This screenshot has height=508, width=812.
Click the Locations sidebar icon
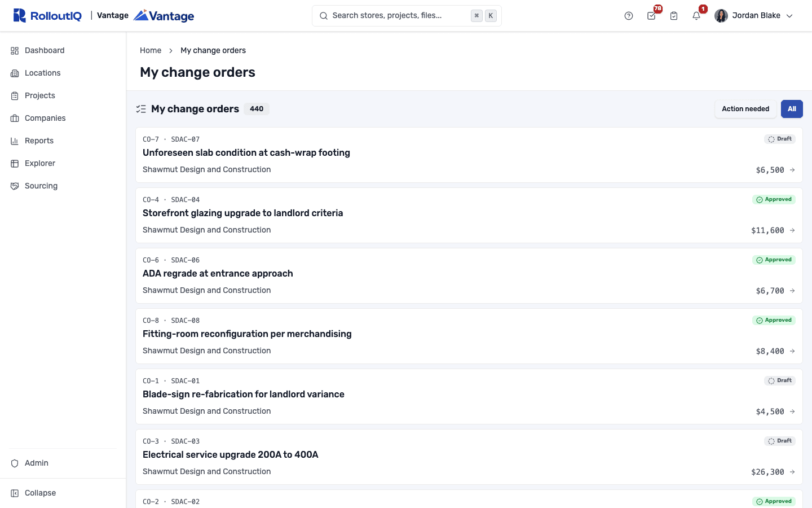[15, 73]
